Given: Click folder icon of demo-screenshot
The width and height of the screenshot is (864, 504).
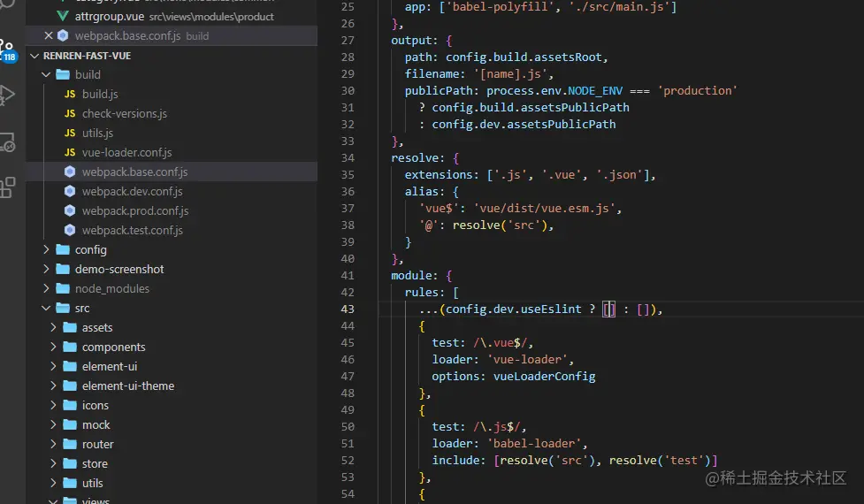Looking at the screenshot, I should 64,269.
